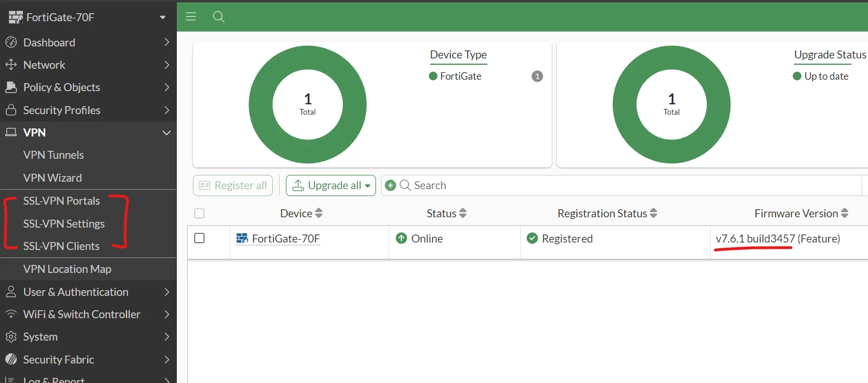868x383 pixels.
Task: Expand the Network menu chevron
Action: click(x=166, y=65)
